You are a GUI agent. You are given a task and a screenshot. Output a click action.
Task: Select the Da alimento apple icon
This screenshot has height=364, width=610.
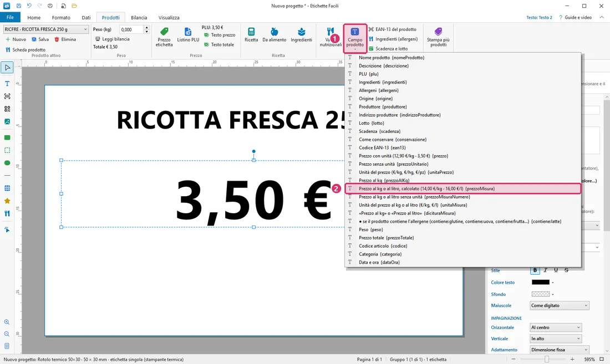[x=274, y=32]
